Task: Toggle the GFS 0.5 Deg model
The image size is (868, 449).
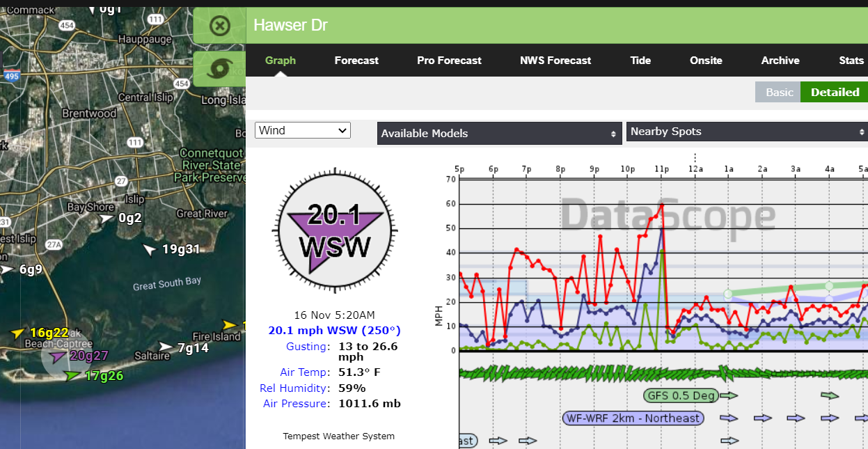Action: click(681, 395)
